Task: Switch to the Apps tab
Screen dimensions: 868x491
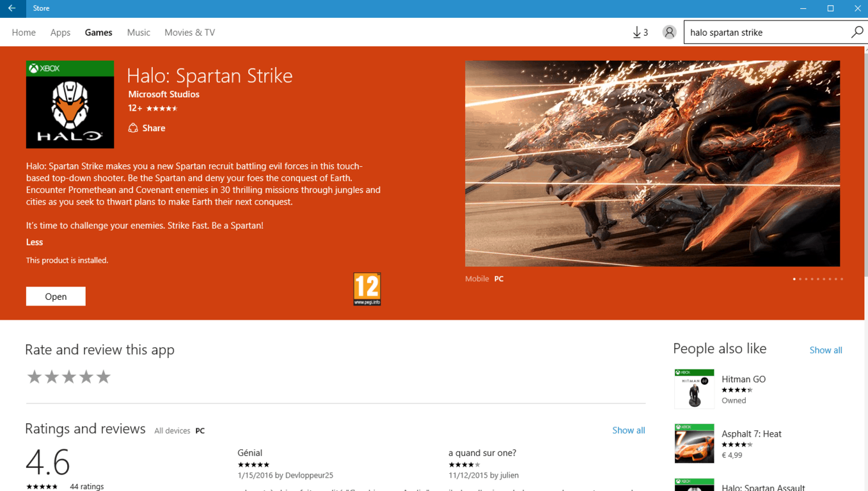Action: (60, 32)
